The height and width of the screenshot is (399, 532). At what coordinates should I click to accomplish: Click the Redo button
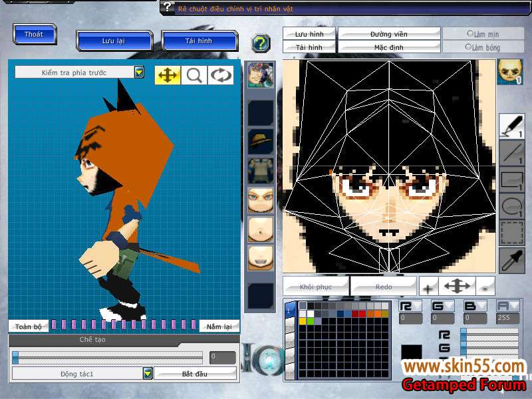pos(384,287)
